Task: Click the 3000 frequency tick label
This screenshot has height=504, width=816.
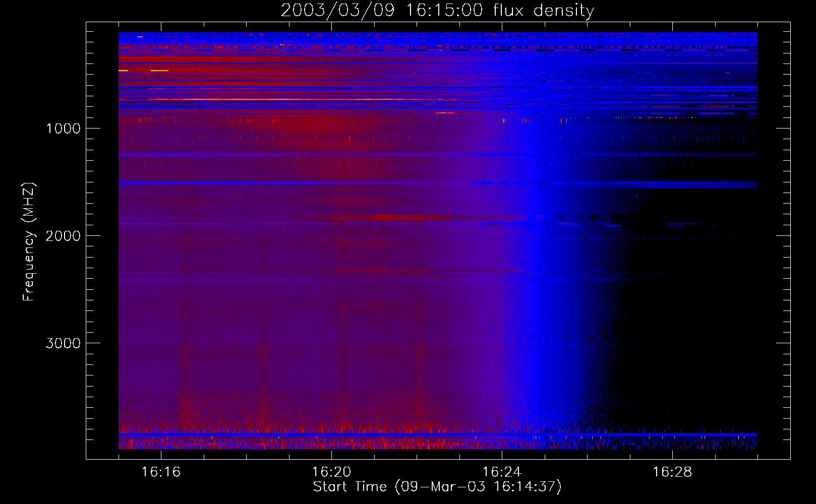Action: pos(63,343)
